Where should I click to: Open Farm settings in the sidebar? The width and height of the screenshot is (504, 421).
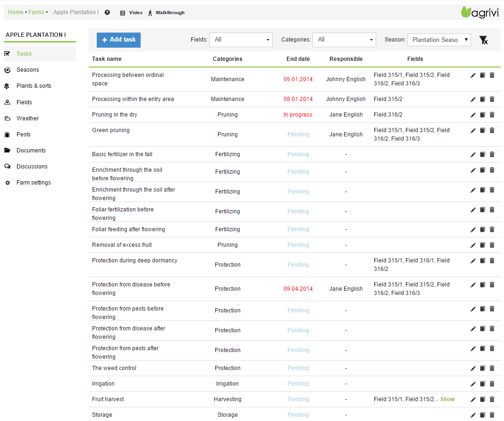(34, 183)
